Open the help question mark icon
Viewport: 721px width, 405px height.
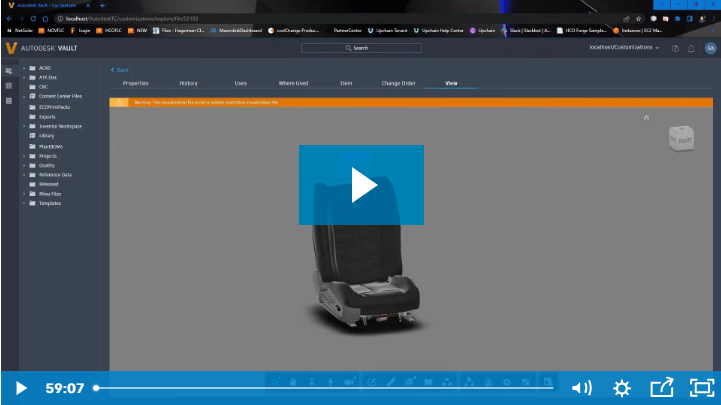click(675, 48)
